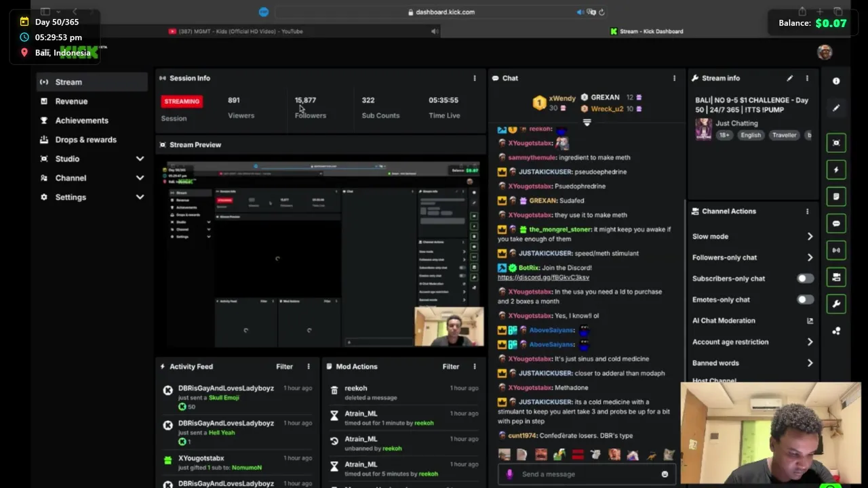Open AI Chat Moderation external link icon
This screenshot has width=868, height=488.
tap(810, 321)
